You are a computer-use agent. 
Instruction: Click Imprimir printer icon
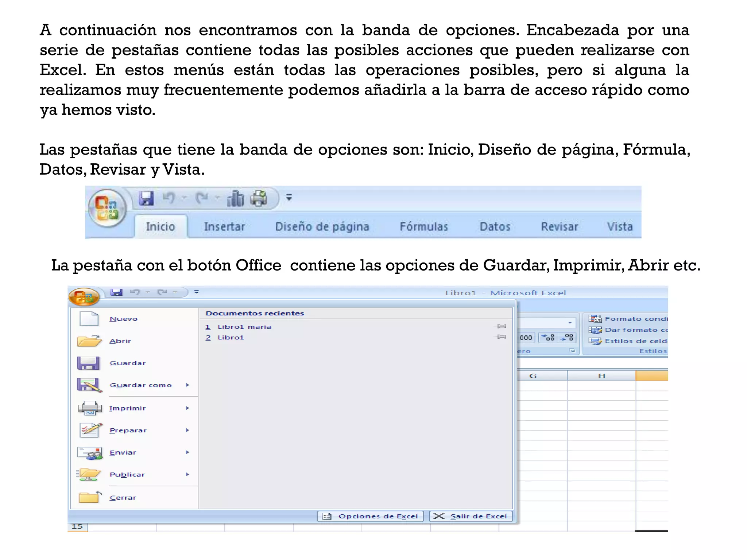90,408
